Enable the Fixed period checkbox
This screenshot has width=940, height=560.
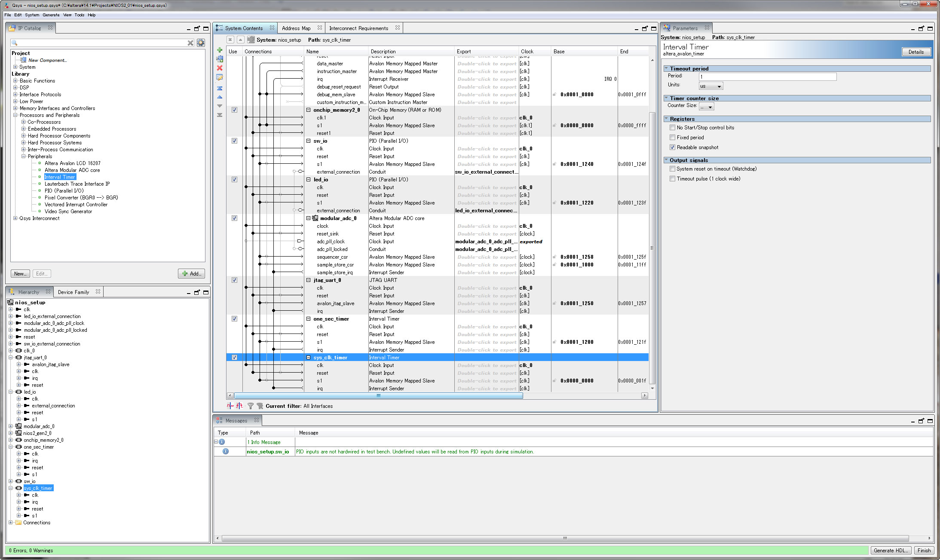[672, 138]
